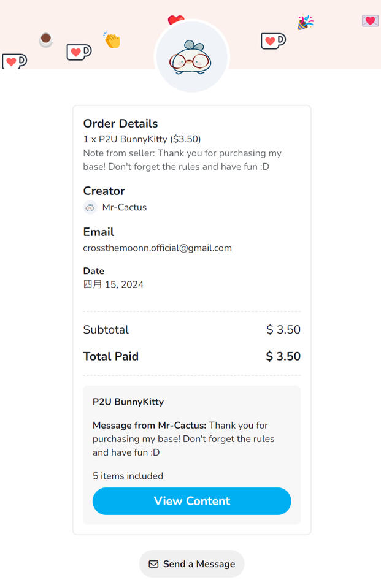The width and height of the screenshot is (381, 588).
Task: Click P2U BunnyKitty title in gray box
Action: 128,402
